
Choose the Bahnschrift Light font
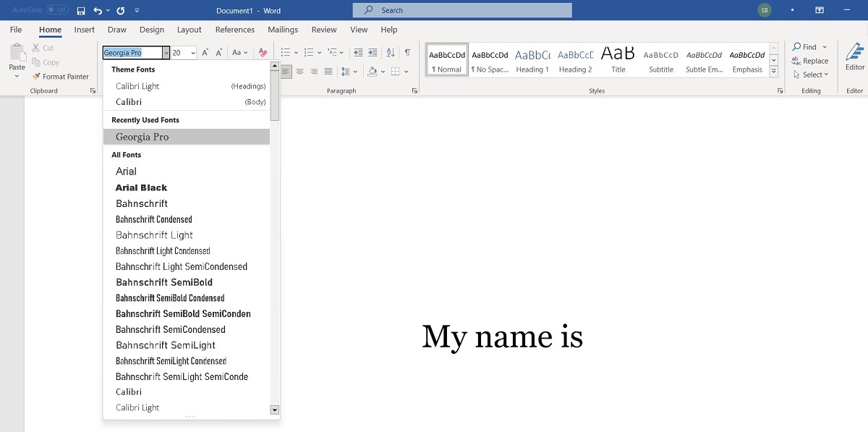coord(155,234)
